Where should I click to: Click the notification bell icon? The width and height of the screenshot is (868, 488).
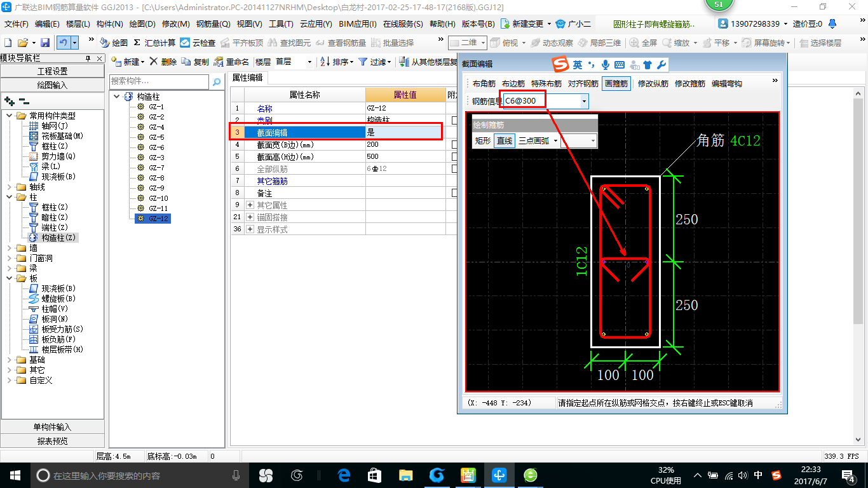[x=832, y=24]
